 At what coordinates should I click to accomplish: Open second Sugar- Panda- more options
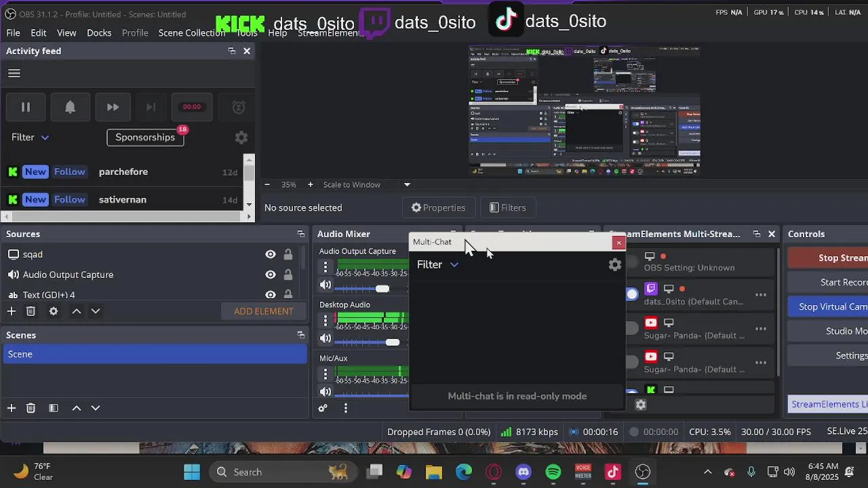point(761,363)
